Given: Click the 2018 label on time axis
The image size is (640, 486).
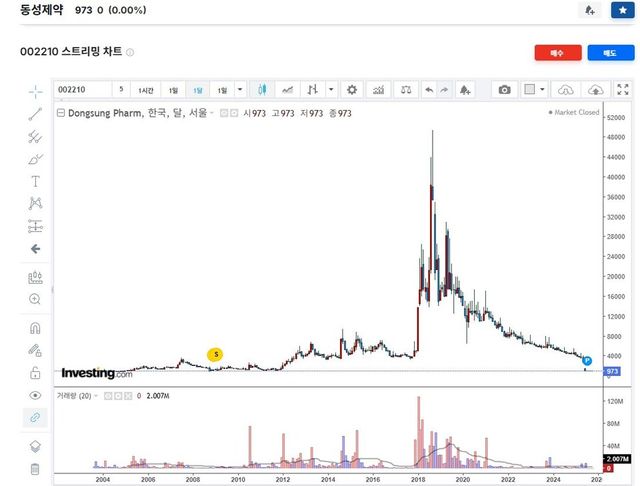Looking at the screenshot, I should [x=418, y=479].
